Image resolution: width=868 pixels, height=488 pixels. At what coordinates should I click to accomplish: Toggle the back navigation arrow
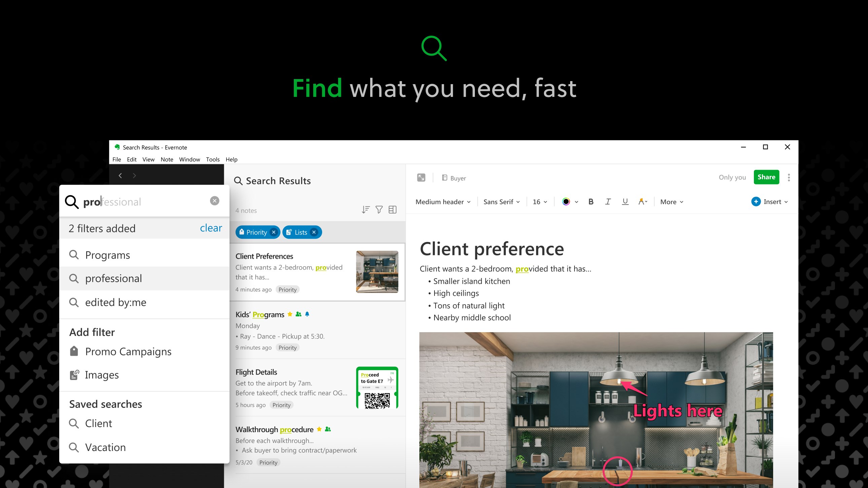120,175
